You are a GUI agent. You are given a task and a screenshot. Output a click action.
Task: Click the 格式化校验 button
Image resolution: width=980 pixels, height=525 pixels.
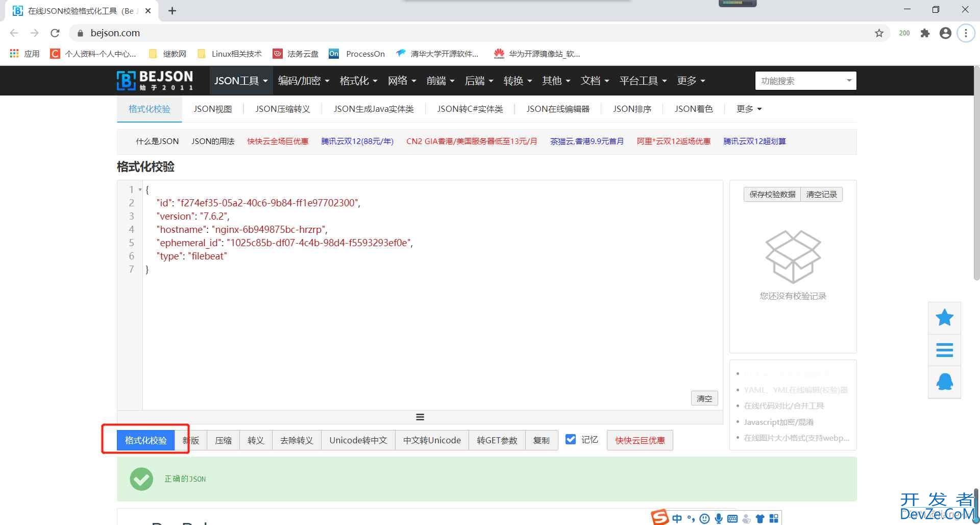click(x=146, y=440)
